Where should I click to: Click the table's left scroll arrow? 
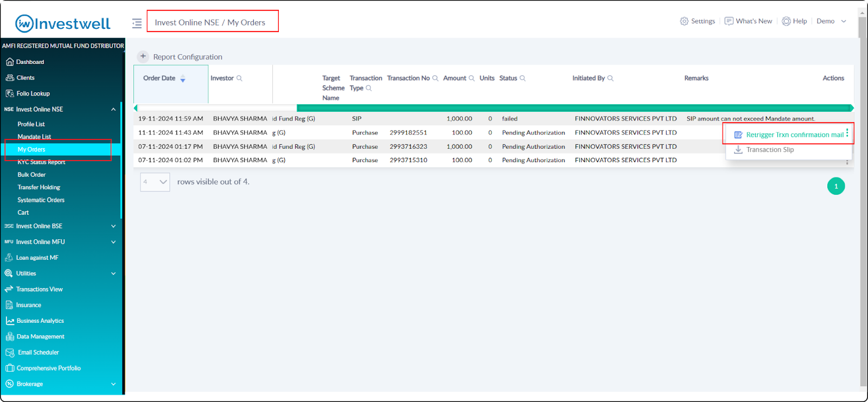point(136,108)
